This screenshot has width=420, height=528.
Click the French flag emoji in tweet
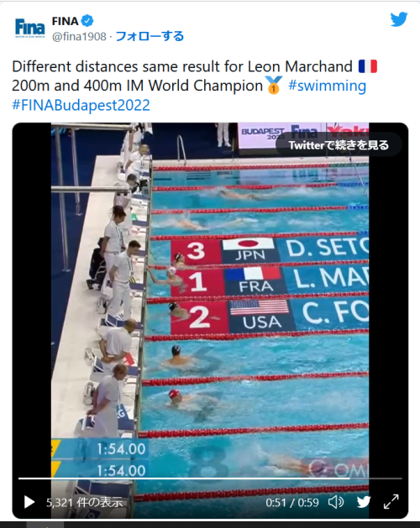(367, 66)
